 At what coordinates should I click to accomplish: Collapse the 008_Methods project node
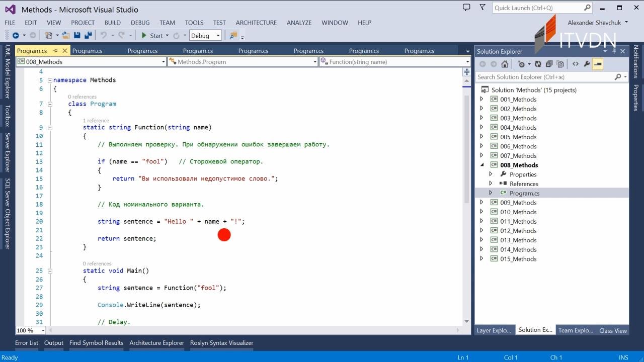coord(482,165)
